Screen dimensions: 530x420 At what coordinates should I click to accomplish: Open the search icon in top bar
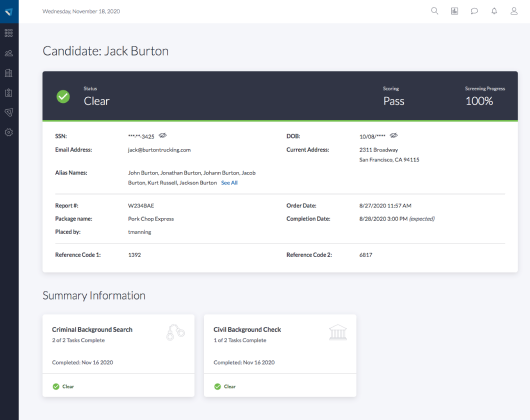434,11
